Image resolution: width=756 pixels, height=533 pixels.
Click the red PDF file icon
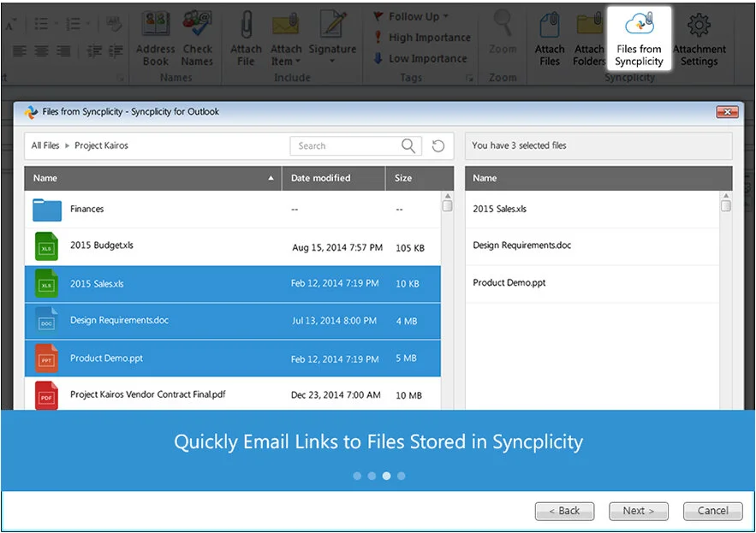pos(46,395)
